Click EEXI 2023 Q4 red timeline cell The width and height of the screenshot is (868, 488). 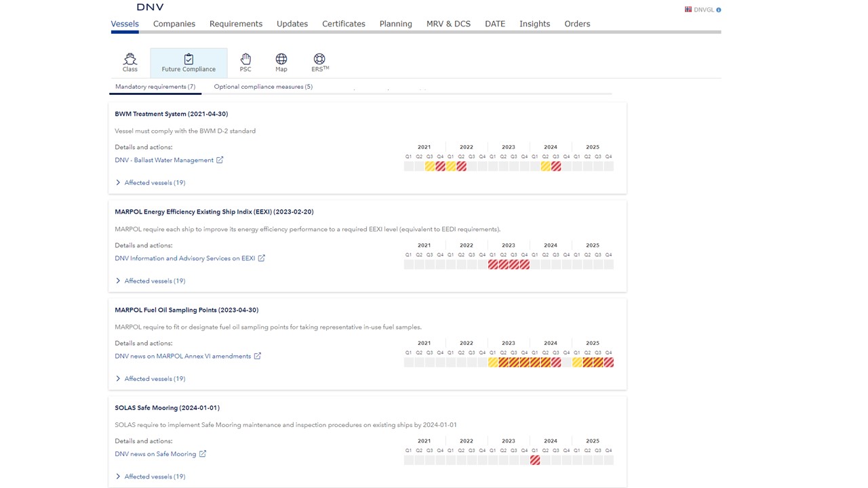tap(524, 264)
